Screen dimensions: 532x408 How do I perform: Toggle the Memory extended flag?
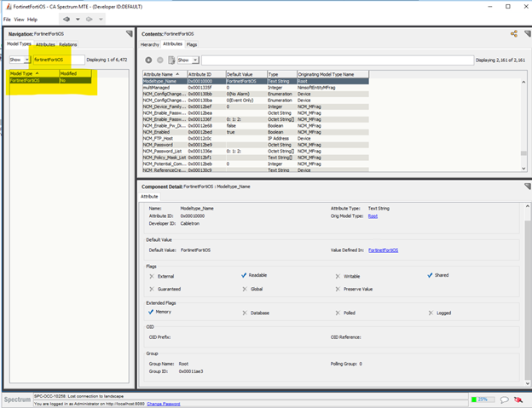click(x=151, y=312)
